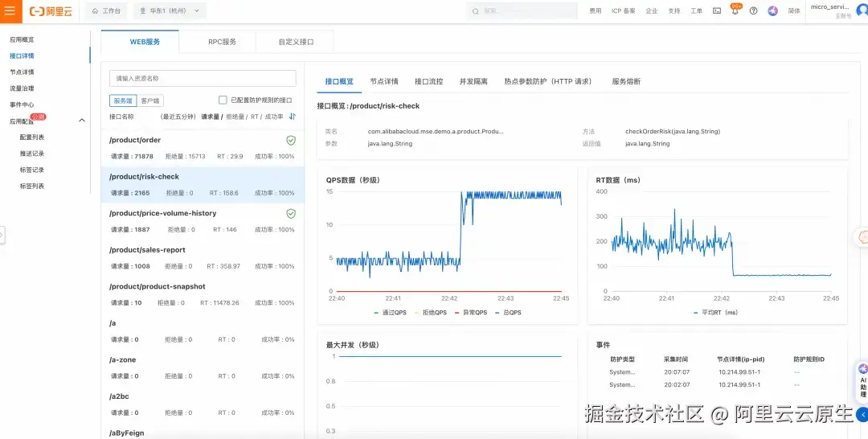Focus the top search box
The image size is (868, 439).
(524, 11)
